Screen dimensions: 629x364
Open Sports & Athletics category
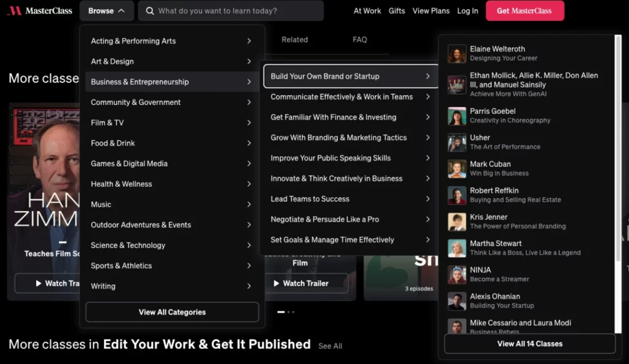pyautogui.click(x=171, y=266)
